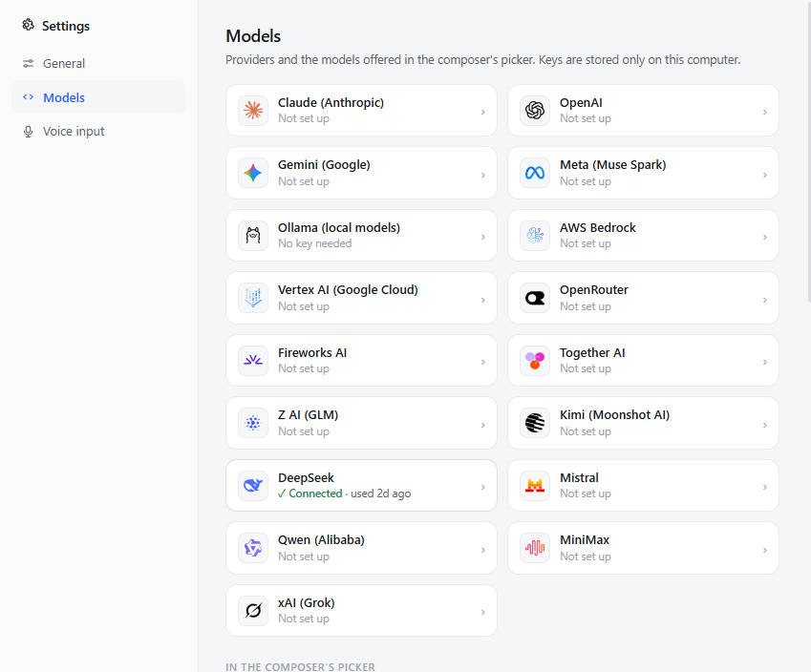Click the Together AI circles logo

535,360
